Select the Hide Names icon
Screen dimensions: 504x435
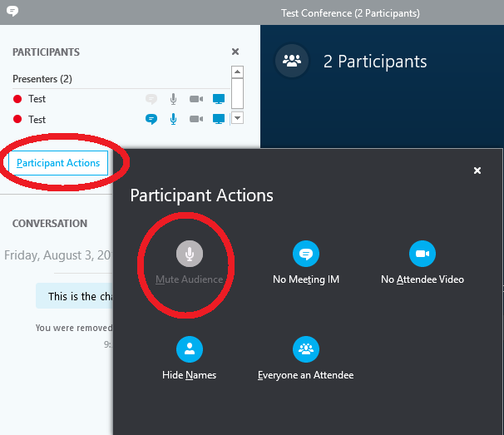190,349
